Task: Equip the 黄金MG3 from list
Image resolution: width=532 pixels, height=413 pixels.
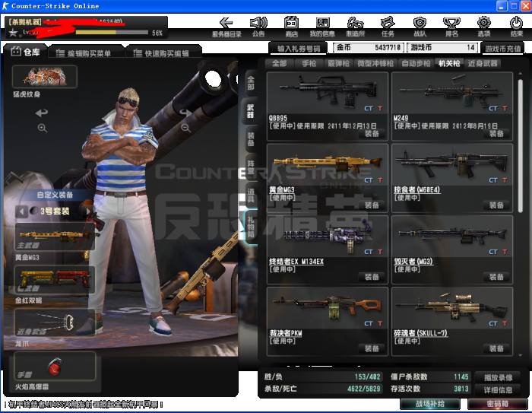Action: coord(372,205)
